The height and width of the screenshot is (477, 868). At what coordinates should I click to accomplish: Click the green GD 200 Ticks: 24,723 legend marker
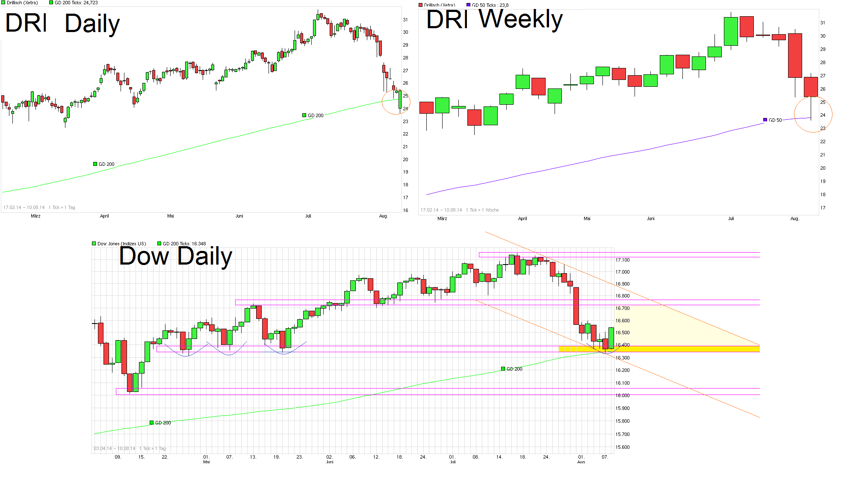[x=51, y=3]
